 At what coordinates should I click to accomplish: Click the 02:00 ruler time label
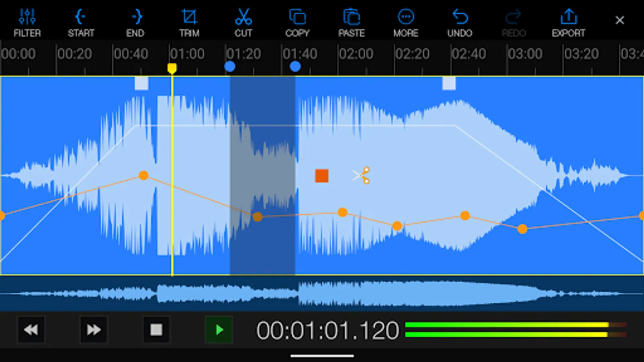[x=356, y=53]
